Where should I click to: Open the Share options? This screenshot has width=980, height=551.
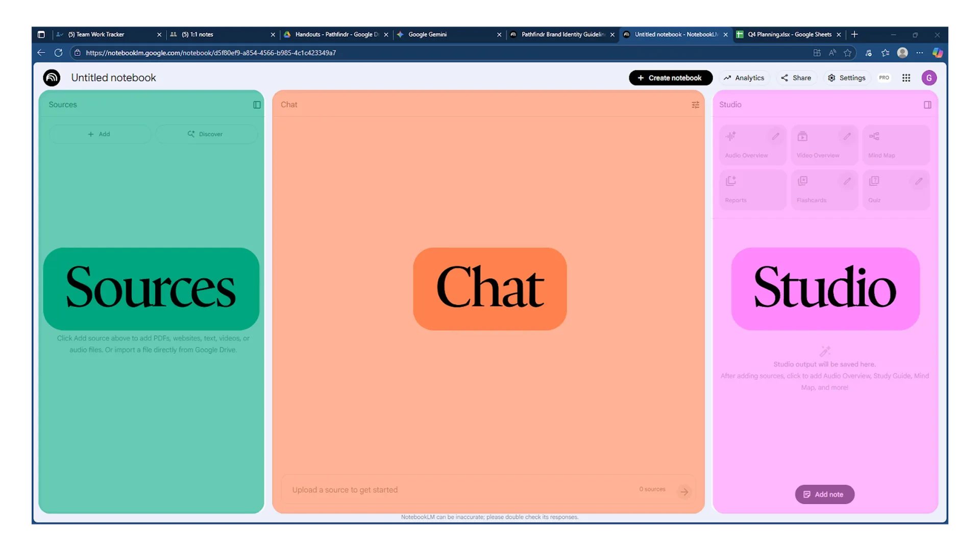796,78
